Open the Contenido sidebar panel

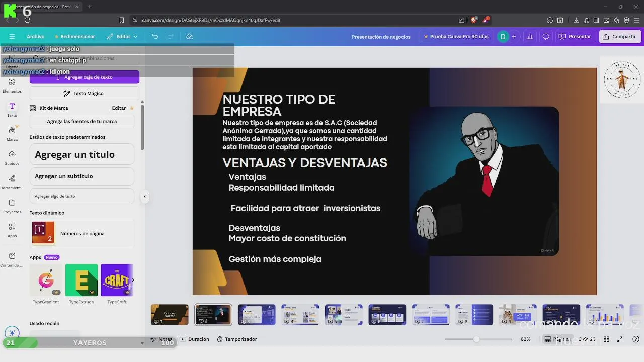coord(12,259)
